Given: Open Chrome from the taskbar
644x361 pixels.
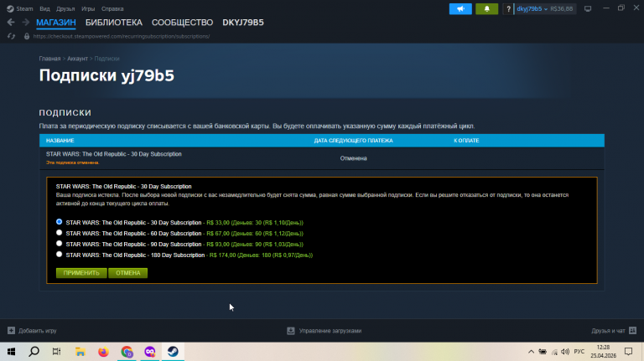Looking at the screenshot, I should pos(127,352).
